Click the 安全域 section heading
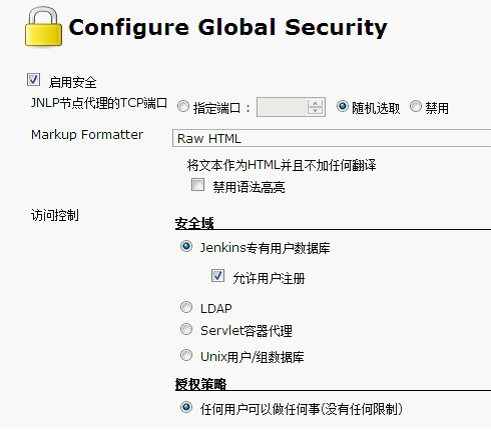Image resolution: width=491 pixels, height=430 pixels. pos(194,223)
